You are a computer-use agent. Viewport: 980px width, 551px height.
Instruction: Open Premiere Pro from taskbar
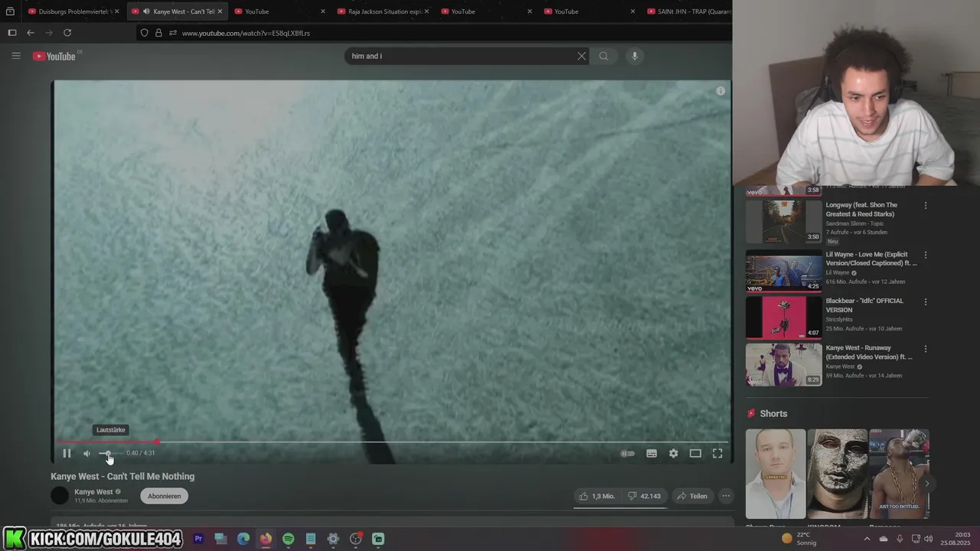198,539
